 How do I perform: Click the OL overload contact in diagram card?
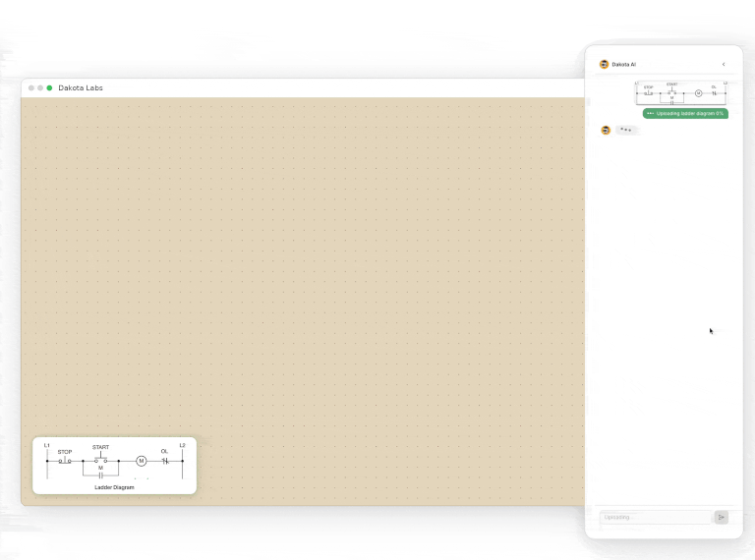pyautogui.click(x=165, y=461)
